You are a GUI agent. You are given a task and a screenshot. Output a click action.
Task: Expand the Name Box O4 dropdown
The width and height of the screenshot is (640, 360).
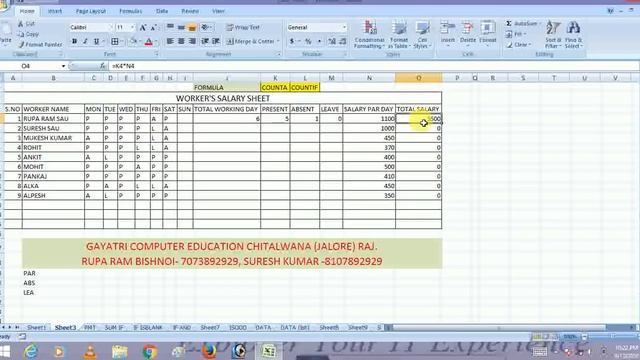click(x=63, y=66)
